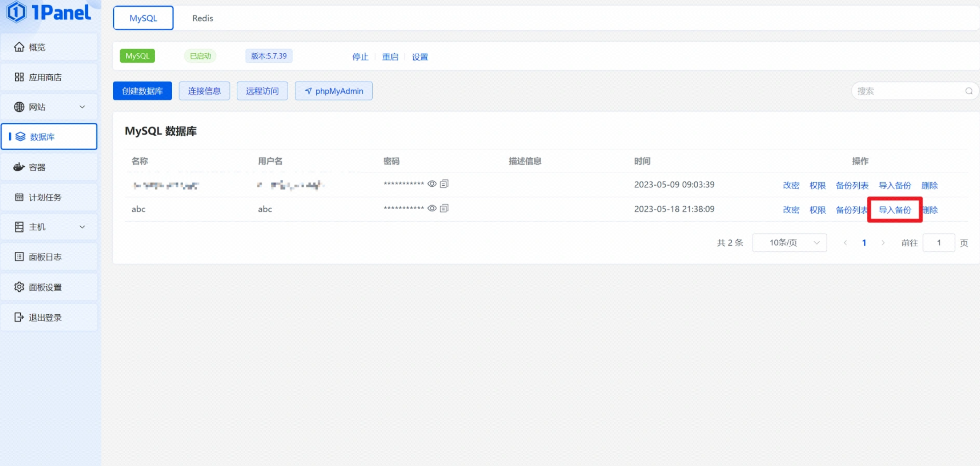The width and height of the screenshot is (980, 466).
Task: Open the 10条/页 page size dropdown
Action: pos(790,243)
